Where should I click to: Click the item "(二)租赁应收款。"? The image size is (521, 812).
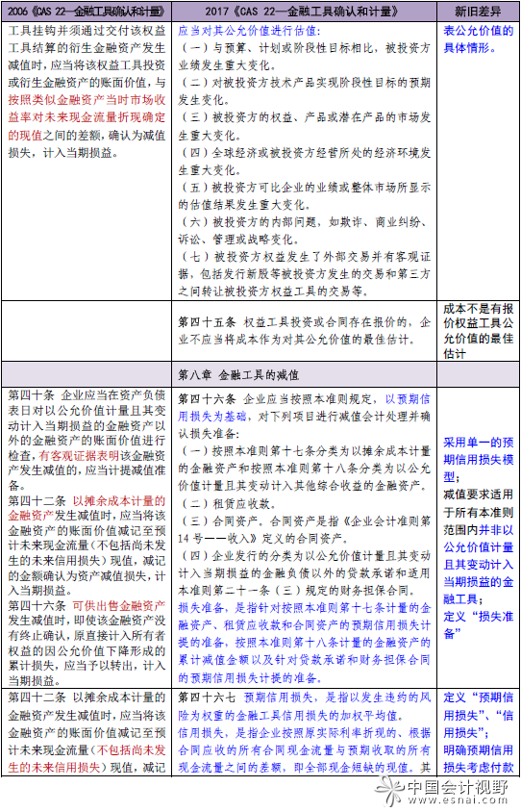click(228, 503)
